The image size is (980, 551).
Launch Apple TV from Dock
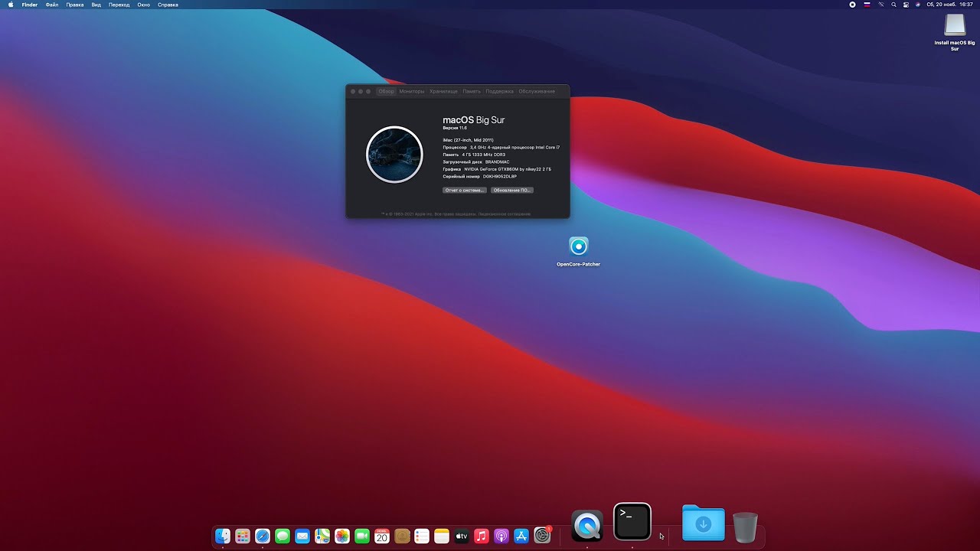pyautogui.click(x=462, y=536)
